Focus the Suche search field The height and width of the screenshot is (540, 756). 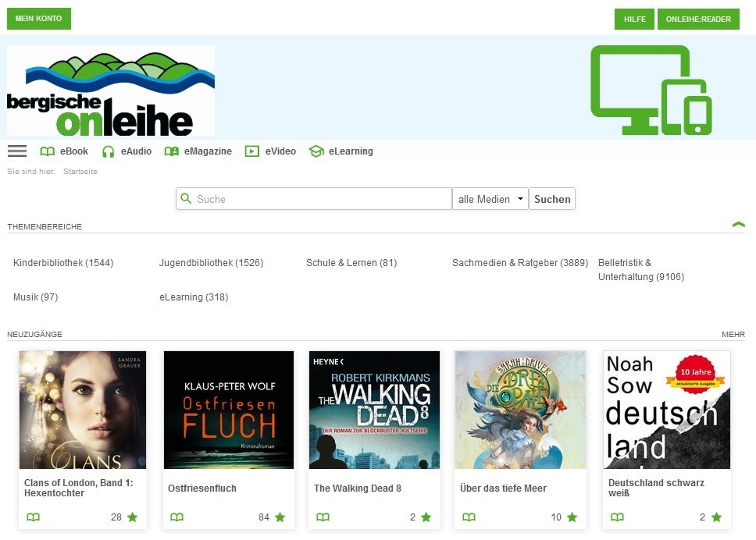tap(314, 198)
